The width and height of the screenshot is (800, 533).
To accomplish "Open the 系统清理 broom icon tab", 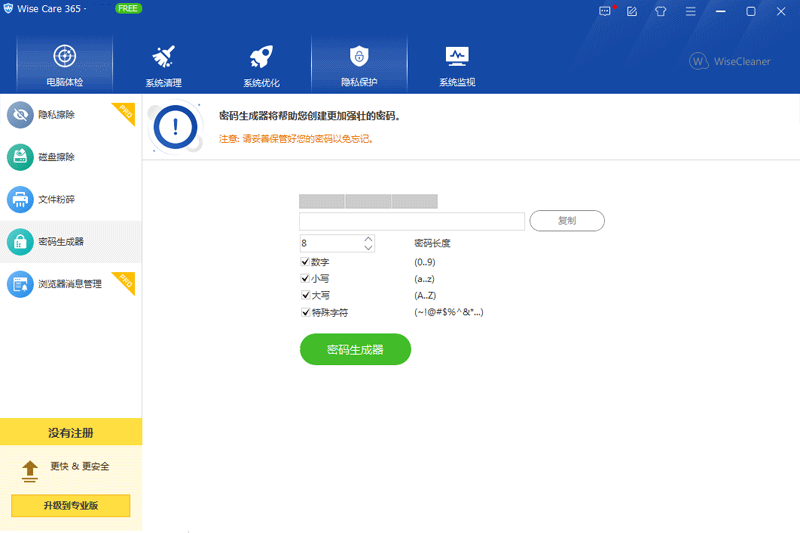I will (163, 64).
